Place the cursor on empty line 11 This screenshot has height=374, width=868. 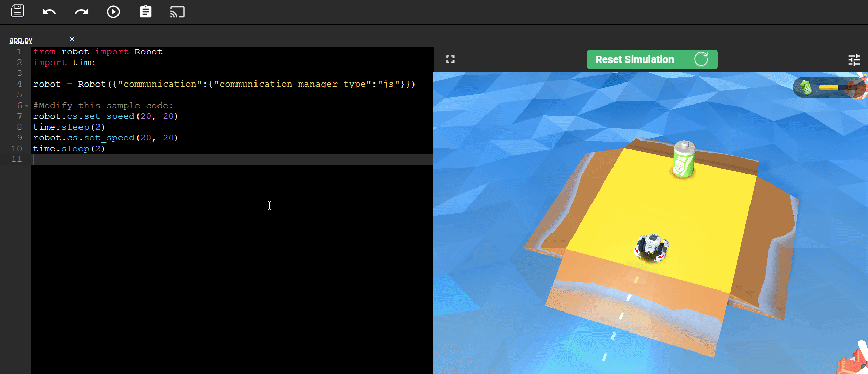point(205,159)
